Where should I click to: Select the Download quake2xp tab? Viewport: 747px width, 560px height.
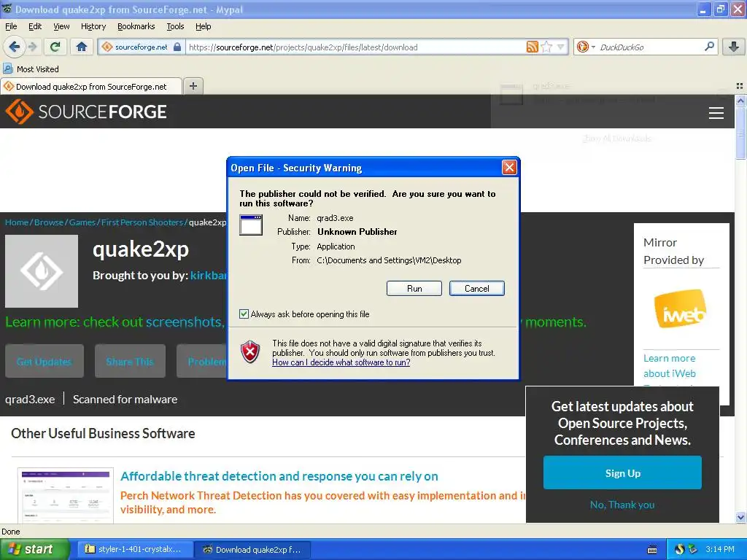pos(91,87)
